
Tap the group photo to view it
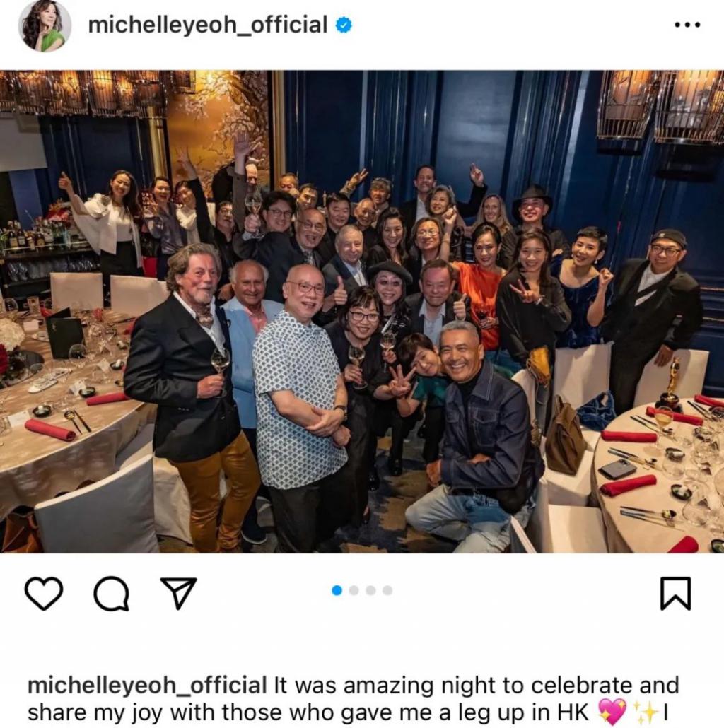pos(362,312)
